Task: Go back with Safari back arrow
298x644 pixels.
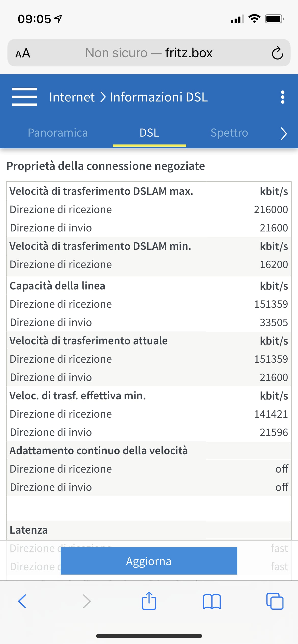Action: (x=22, y=601)
